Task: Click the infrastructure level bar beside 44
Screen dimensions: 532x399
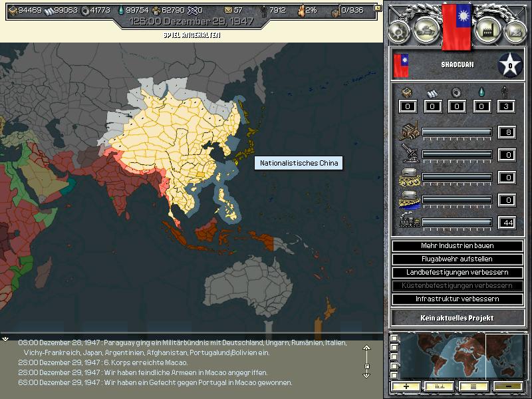Action: point(457,222)
